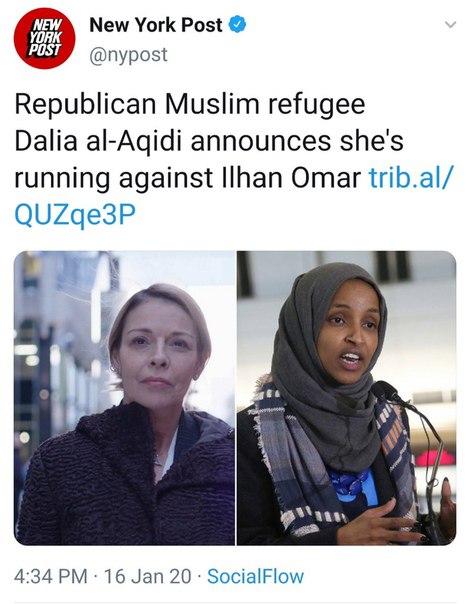
Task: Open the trib.al/ article link
Action: tap(409, 178)
